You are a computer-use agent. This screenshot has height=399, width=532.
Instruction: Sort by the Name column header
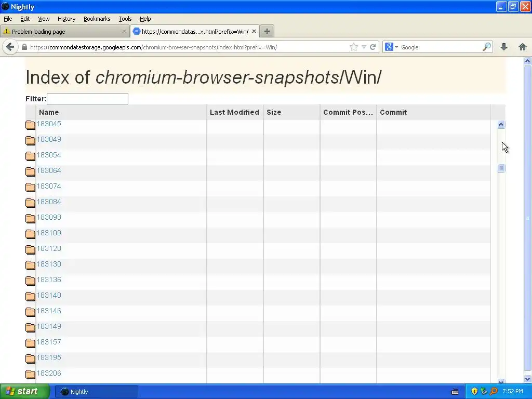[121, 112]
